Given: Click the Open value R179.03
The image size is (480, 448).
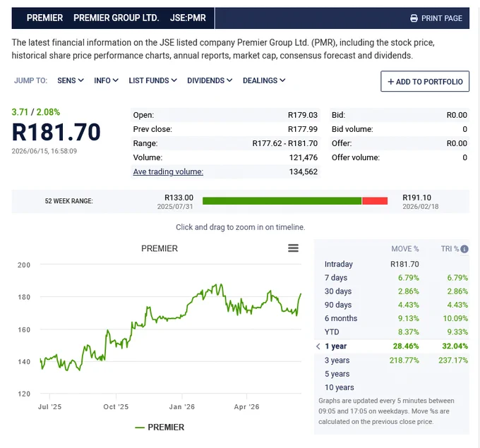Looking at the screenshot, I should coord(302,115).
